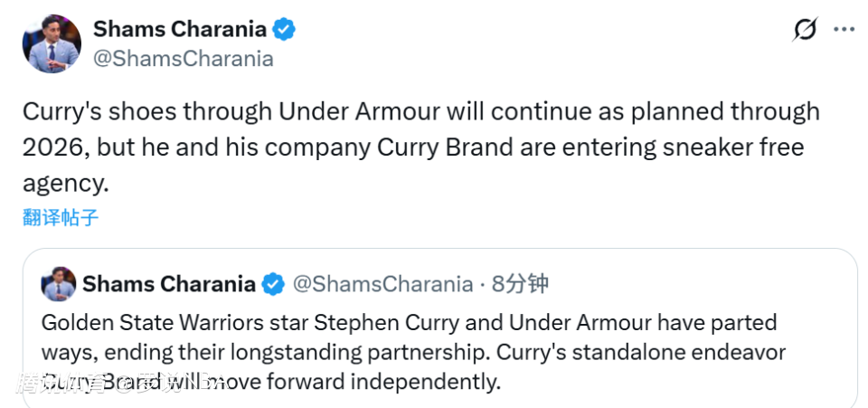This screenshot has height=408, width=868.
Task: Click the verified badge beside the main author name
Action: tap(285, 30)
